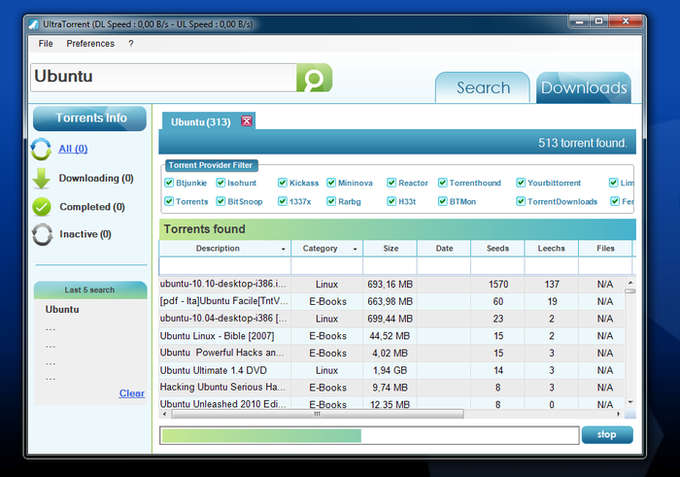Image resolution: width=680 pixels, height=477 pixels.
Task: Toggle the 1337x provider checkbox
Action: [282, 201]
